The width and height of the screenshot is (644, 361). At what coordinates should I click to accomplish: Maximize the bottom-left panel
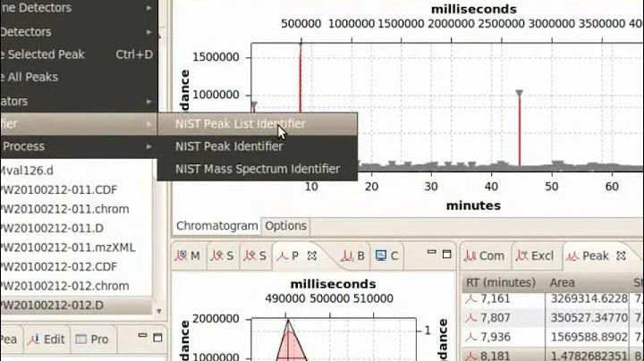point(157,338)
